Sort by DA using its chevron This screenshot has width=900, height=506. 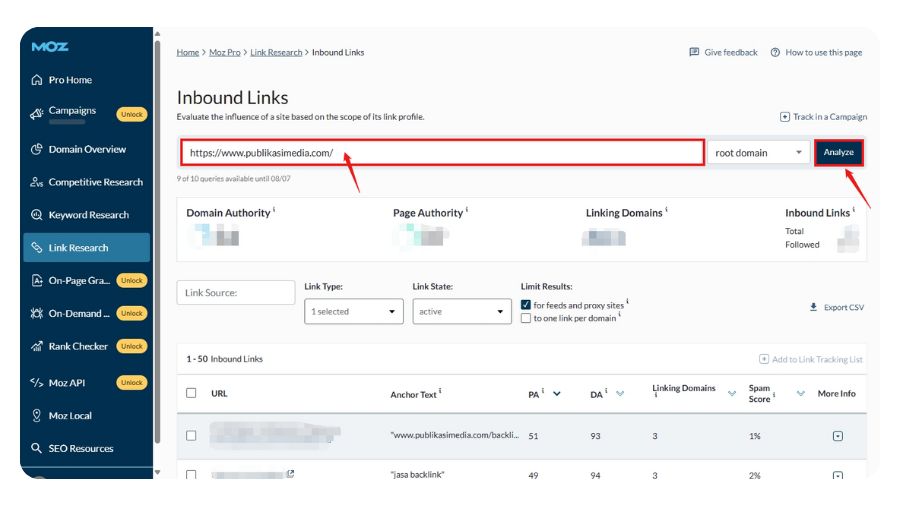tap(620, 394)
